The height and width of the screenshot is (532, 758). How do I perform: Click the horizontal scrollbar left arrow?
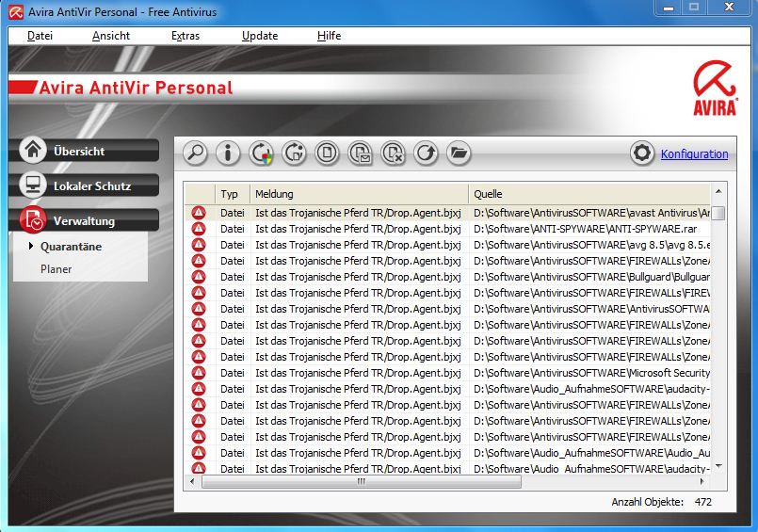pyautogui.click(x=192, y=481)
